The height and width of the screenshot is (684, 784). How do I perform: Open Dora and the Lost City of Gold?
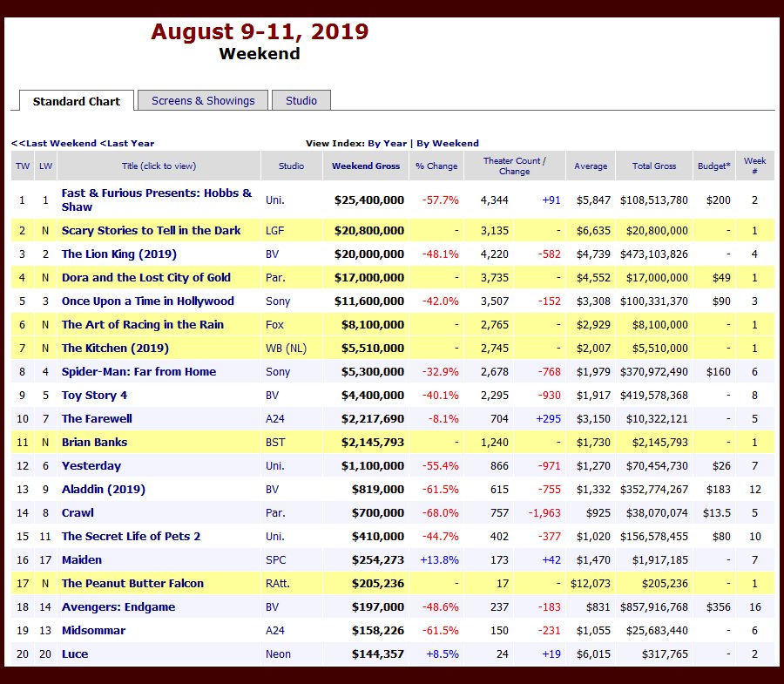[145, 278]
